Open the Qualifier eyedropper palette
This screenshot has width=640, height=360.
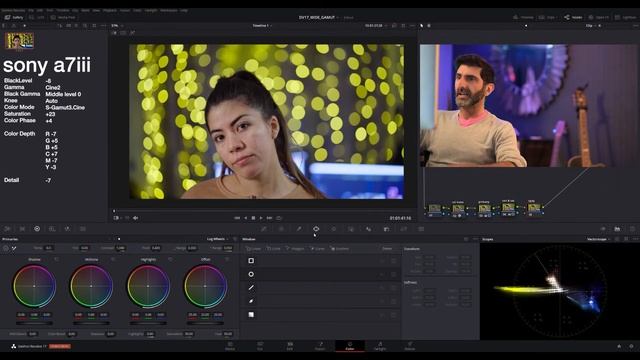(299, 229)
